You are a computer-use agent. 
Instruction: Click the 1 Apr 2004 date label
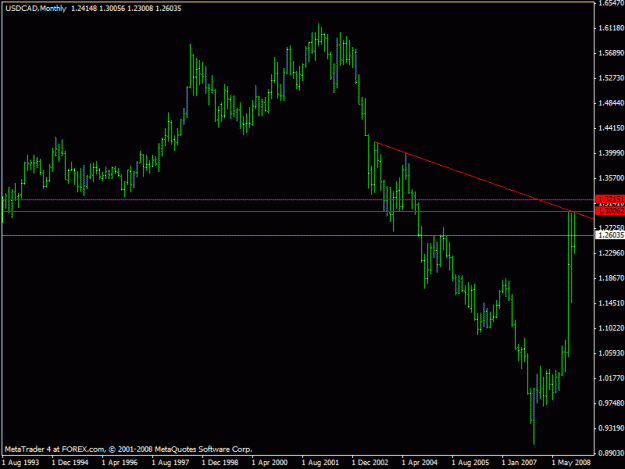point(420,463)
